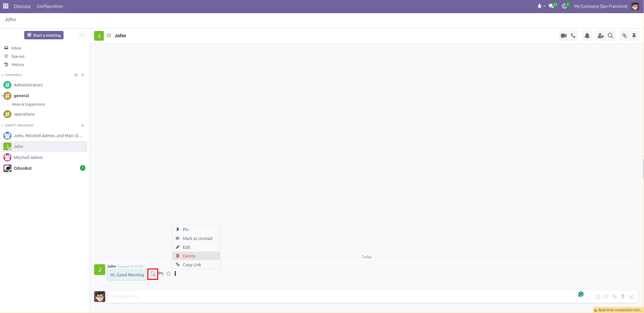Open group chat John, Mitchell Admin, and Marc
The height and width of the screenshot is (313, 644).
[x=44, y=136]
